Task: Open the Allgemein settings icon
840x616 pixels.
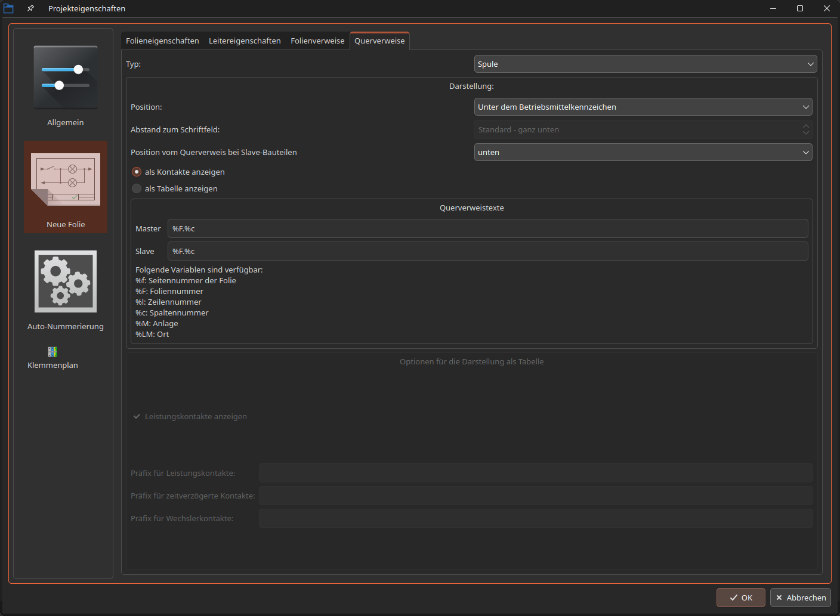Action: [66, 78]
